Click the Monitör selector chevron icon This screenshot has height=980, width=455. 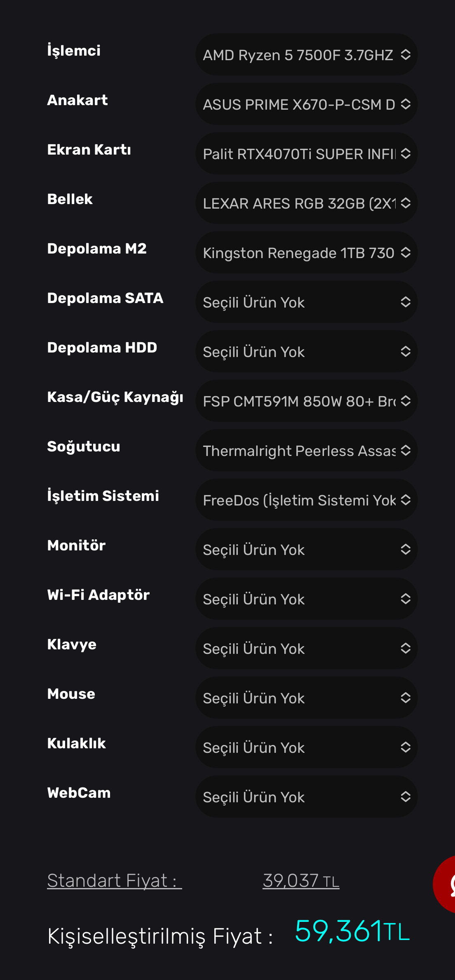(406, 549)
